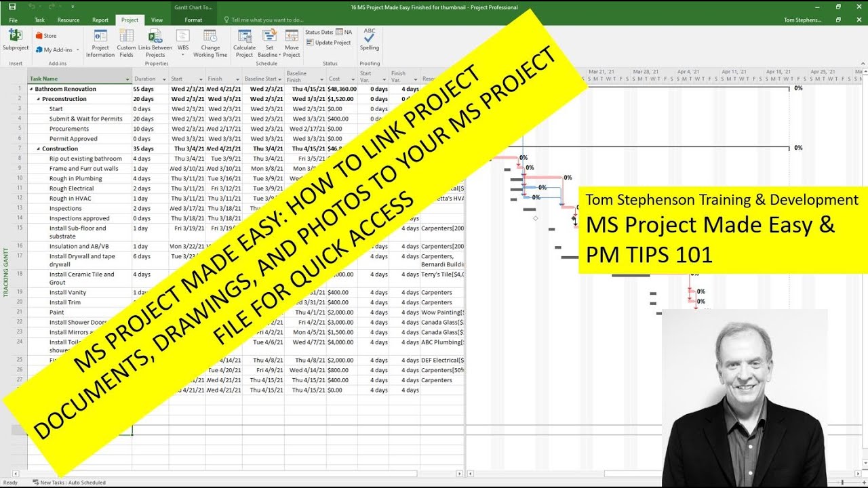Open Task Name column filter dropdown
The image size is (868, 488).
coord(127,79)
